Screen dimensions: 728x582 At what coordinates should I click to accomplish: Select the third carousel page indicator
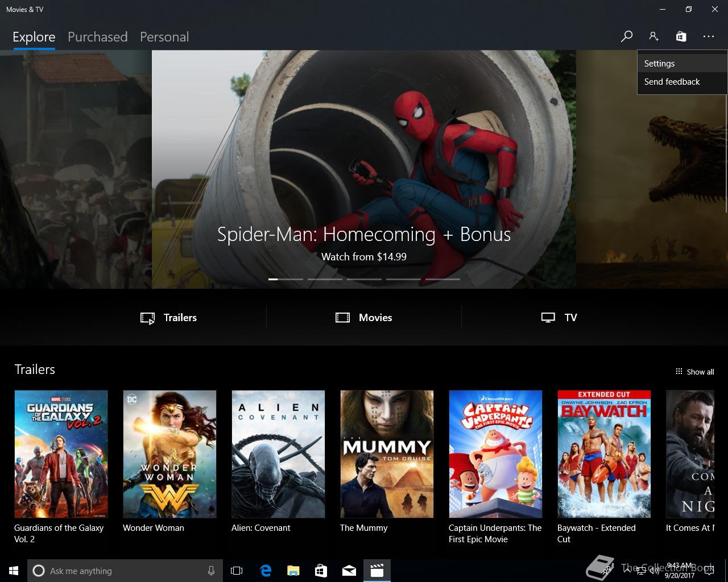[x=364, y=279]
